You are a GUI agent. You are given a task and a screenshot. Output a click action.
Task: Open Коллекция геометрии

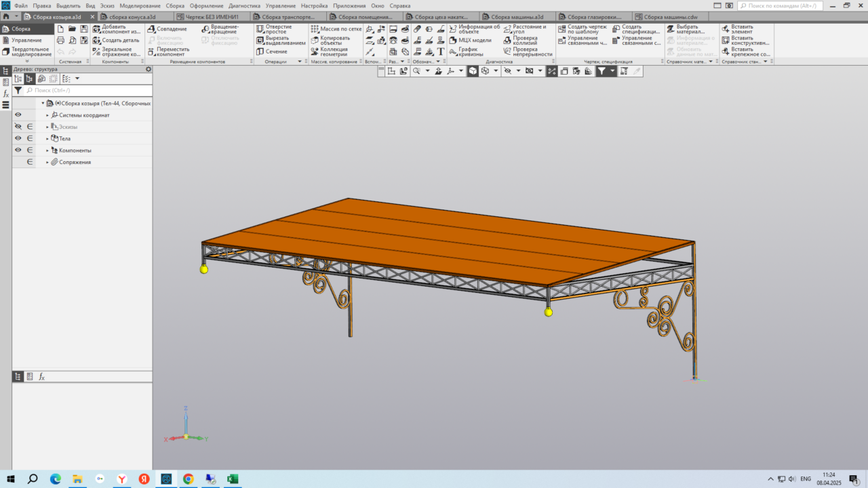329,52
